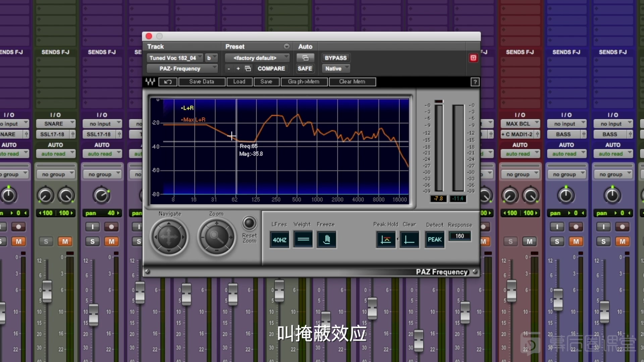Screen dimensions: 644x362
Task: Solo the SSL17-18 no input track
Action: tap(92, 241)
